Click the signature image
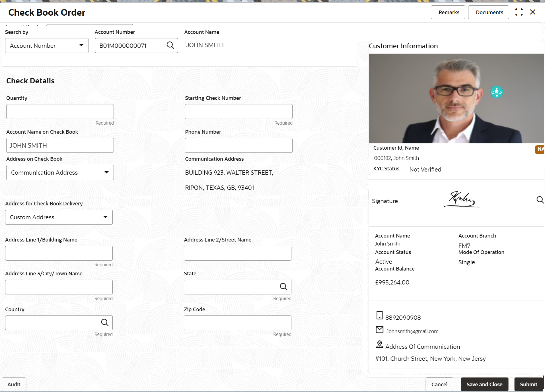Image resolution: width=545 pixels, height=392 pixels. [461, 199]
